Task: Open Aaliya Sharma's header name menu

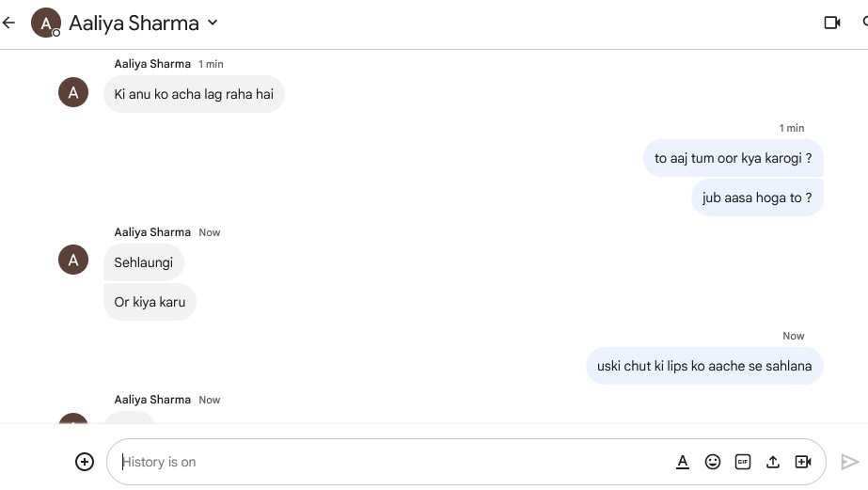Action: click(x=134, y=24)
